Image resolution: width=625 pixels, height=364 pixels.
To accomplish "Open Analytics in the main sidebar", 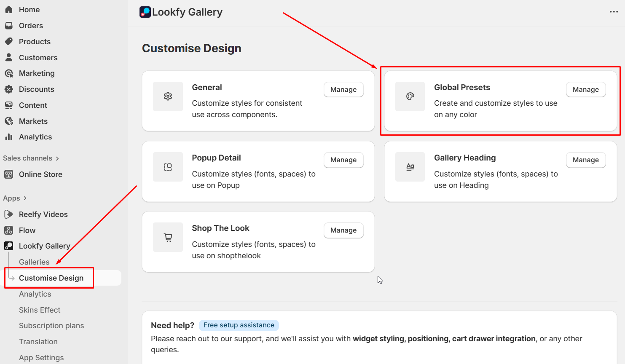I will click(x=35, y=137).
